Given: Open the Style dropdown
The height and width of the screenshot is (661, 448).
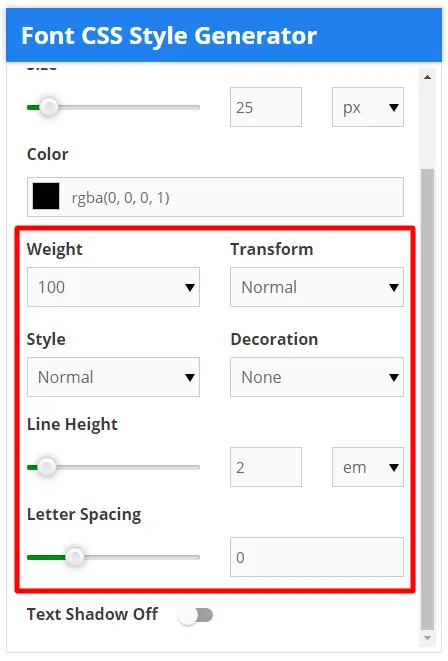Looking at the screenshot, I should tap(113, 377).
